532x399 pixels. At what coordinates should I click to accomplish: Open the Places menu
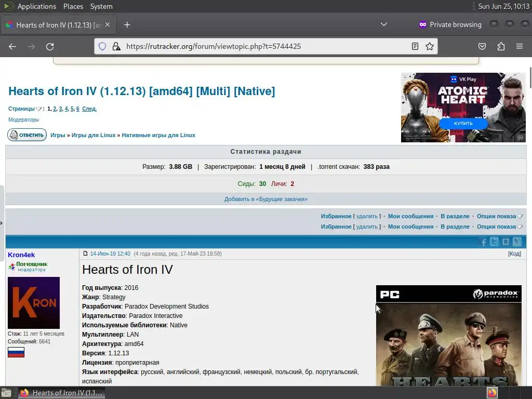tap(73, 6)
